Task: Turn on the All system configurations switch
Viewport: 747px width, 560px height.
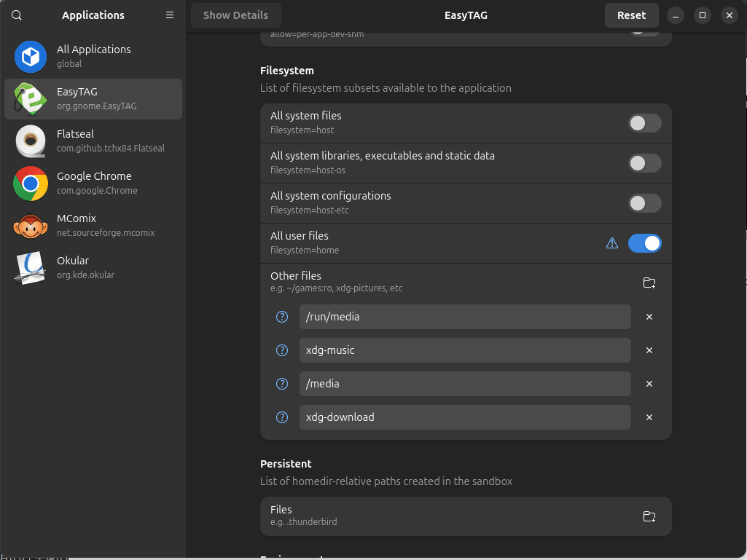Action: click(644, 203)
